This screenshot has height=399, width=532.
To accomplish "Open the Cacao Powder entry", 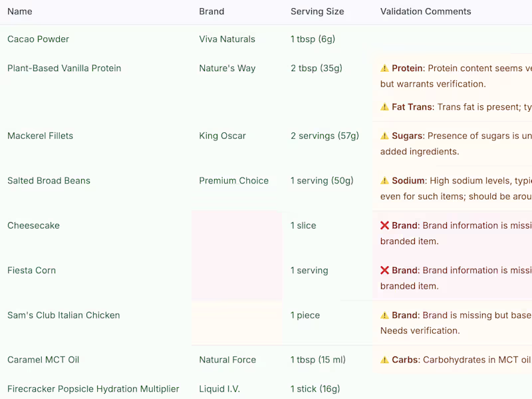I will tap(38, 39).
